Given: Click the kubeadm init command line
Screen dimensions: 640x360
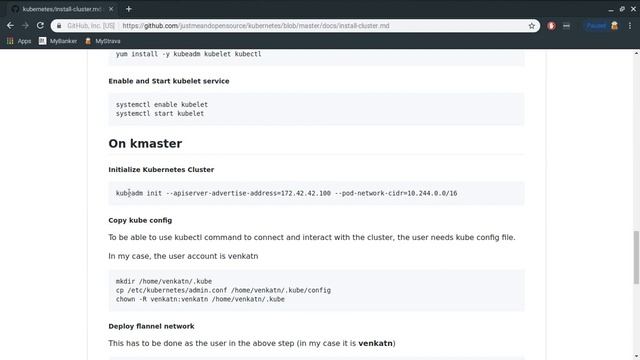Looking at the screenshot, I should tap(287, 193).
